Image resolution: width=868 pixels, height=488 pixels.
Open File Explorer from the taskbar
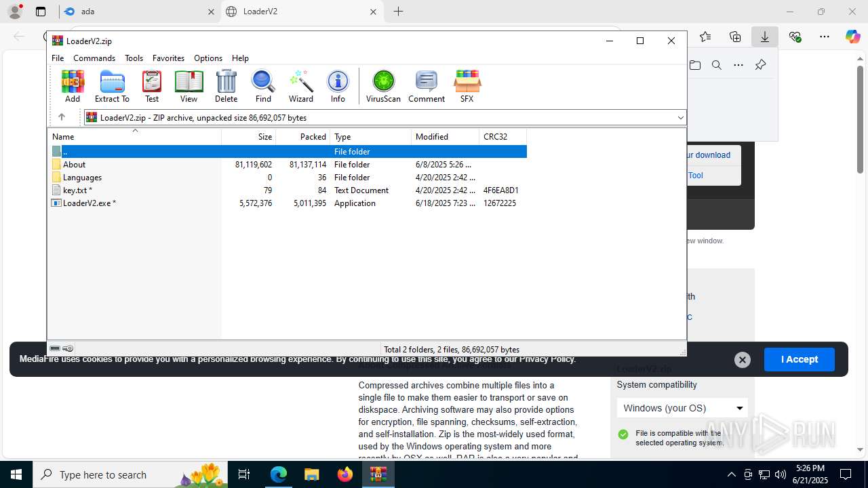point(311,474)
